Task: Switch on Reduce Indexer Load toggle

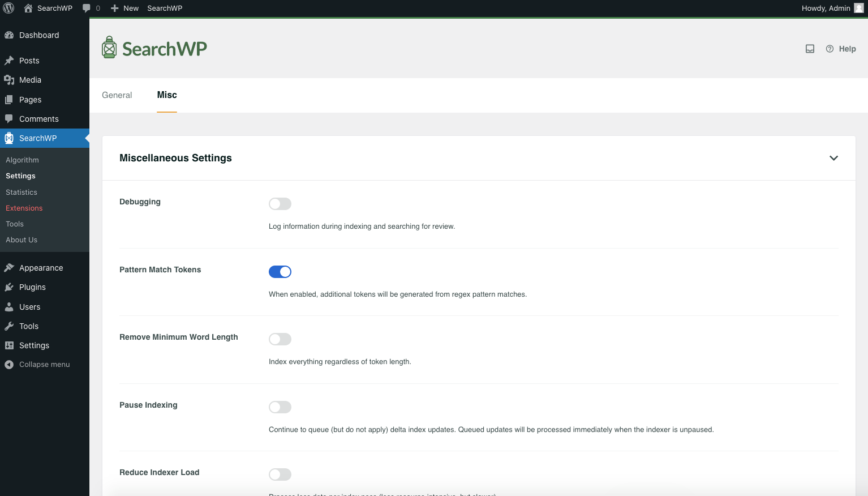Action: [x=280, y=474]
